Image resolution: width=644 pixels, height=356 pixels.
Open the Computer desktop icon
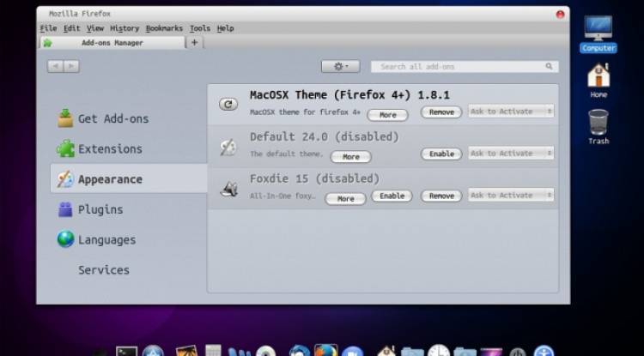(598, 34)
